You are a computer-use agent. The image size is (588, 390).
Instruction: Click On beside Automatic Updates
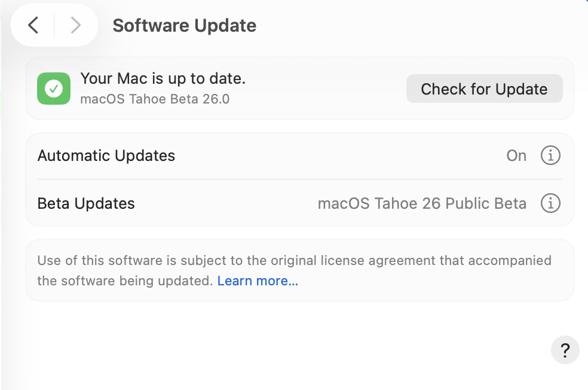[516, 156]
